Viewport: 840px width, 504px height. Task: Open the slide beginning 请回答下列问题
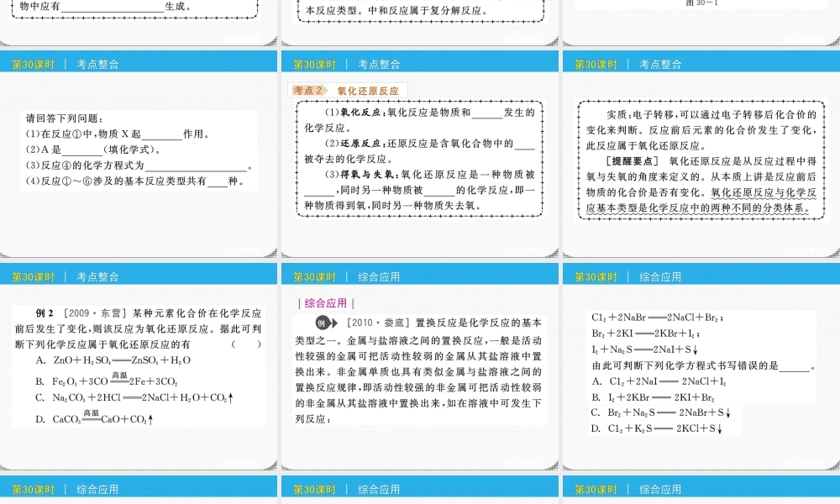[x=139, y=153]
